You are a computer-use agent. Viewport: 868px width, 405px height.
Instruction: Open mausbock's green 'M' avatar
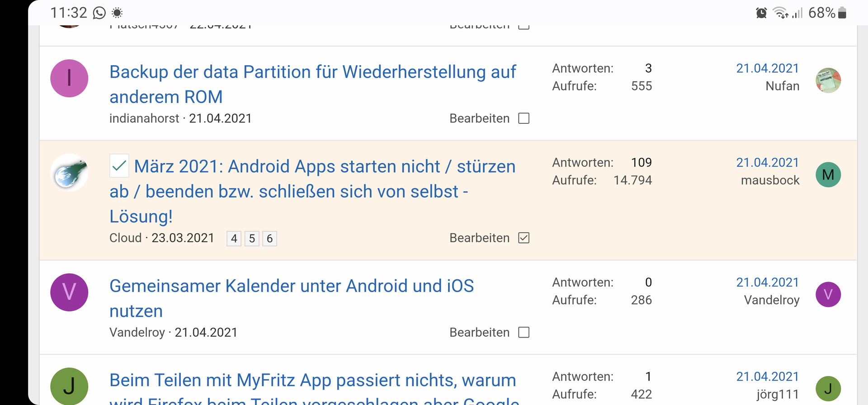click(x=828, y=175)
